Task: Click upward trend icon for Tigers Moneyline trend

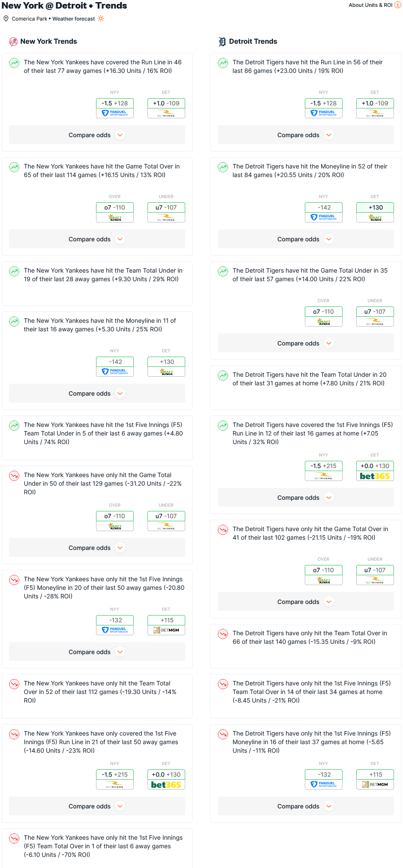Action: (x=223, y=167)
